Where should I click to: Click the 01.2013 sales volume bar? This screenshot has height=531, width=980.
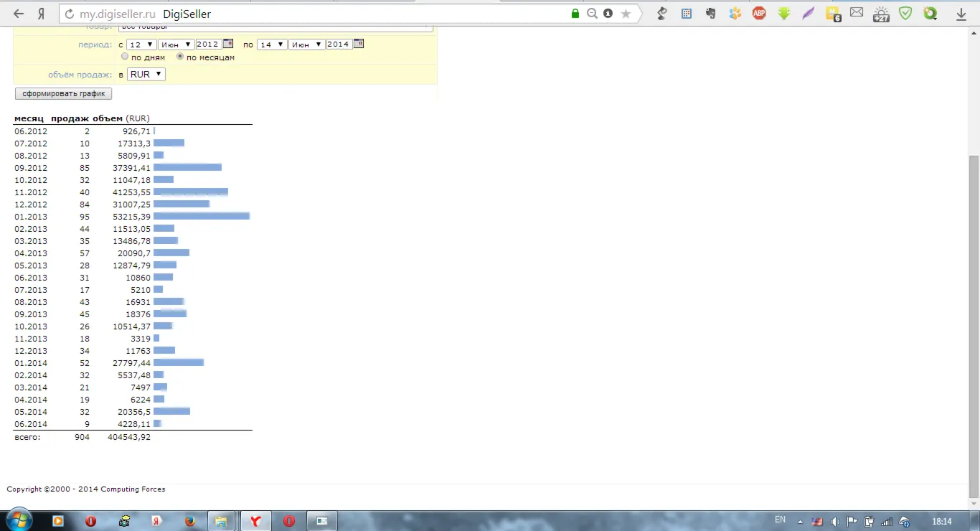click(x=202, y=216)
